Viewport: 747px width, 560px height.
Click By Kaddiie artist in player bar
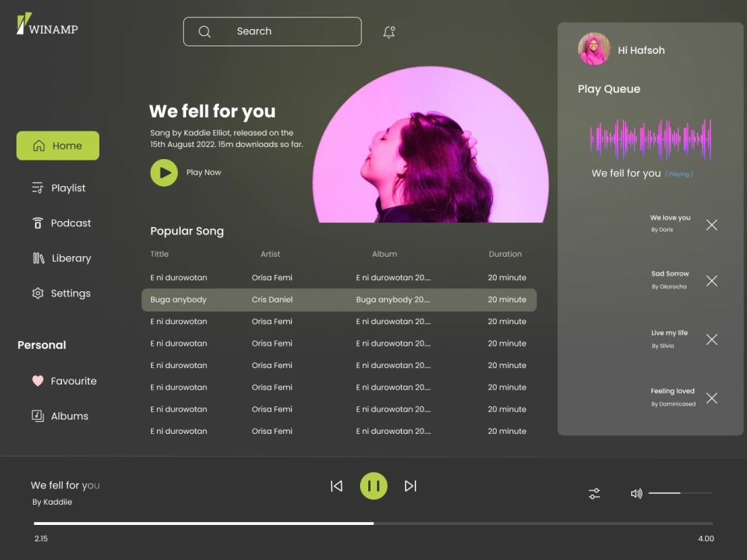[x=52, y=502]
